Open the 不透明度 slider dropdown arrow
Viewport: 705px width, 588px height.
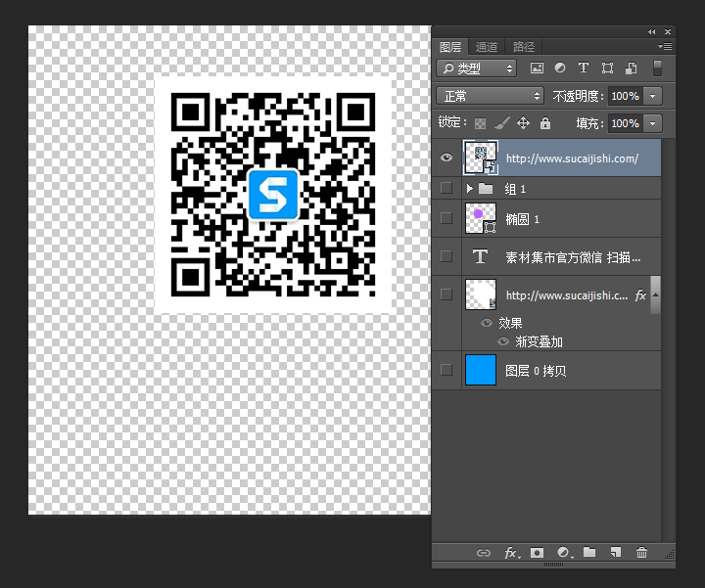pyautogui.click(x=653, y=96)
